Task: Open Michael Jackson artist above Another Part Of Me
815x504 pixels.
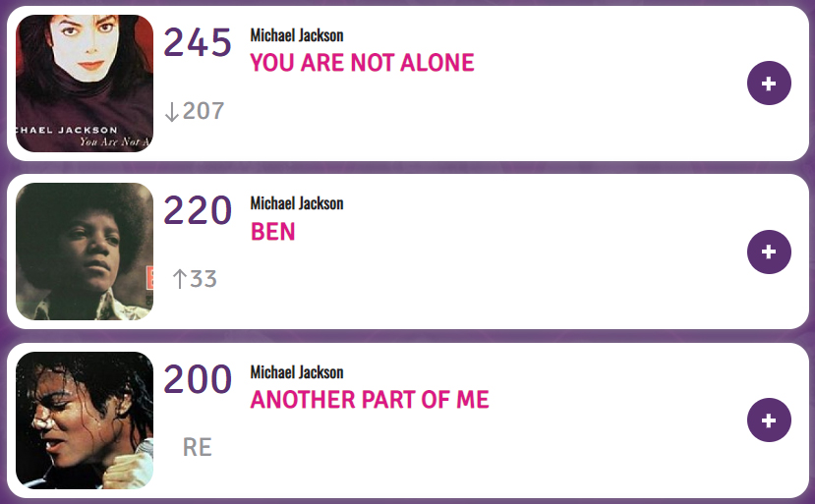Action: click(x=297, y=372)
